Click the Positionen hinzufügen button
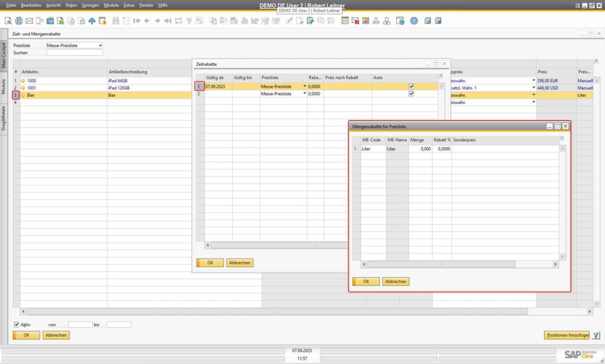The height and width of the screenshot is (364, 605). pos(568,335)
